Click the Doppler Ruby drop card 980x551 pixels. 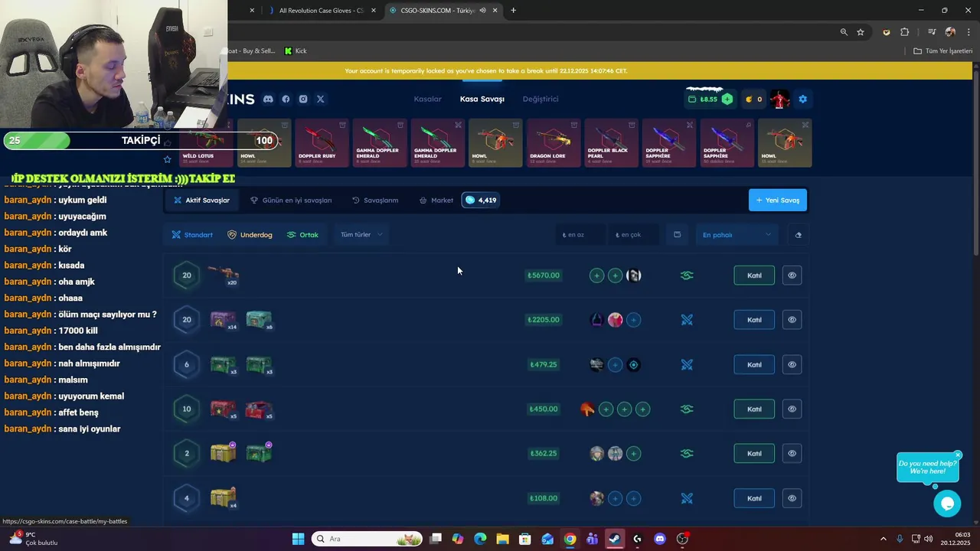click(322, 143)
